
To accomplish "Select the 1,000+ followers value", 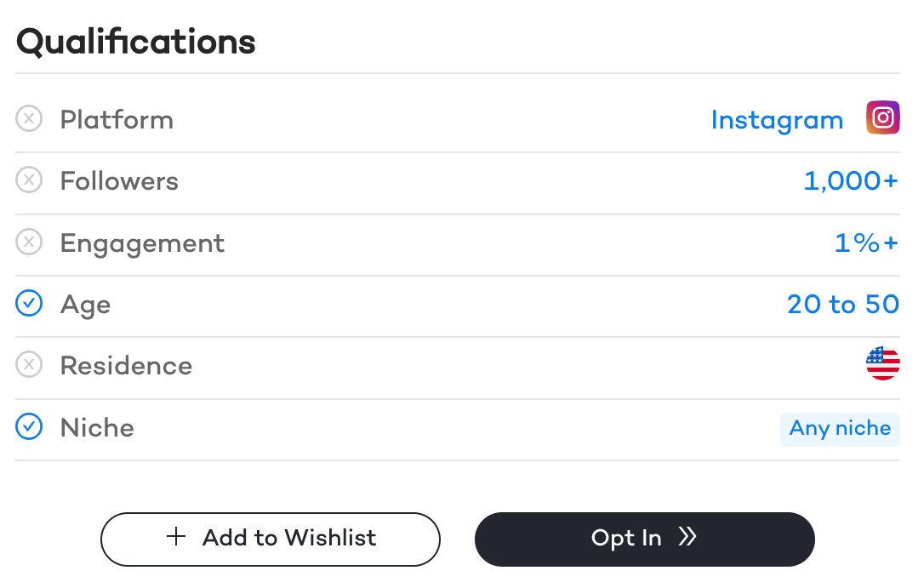I will 851,180.
